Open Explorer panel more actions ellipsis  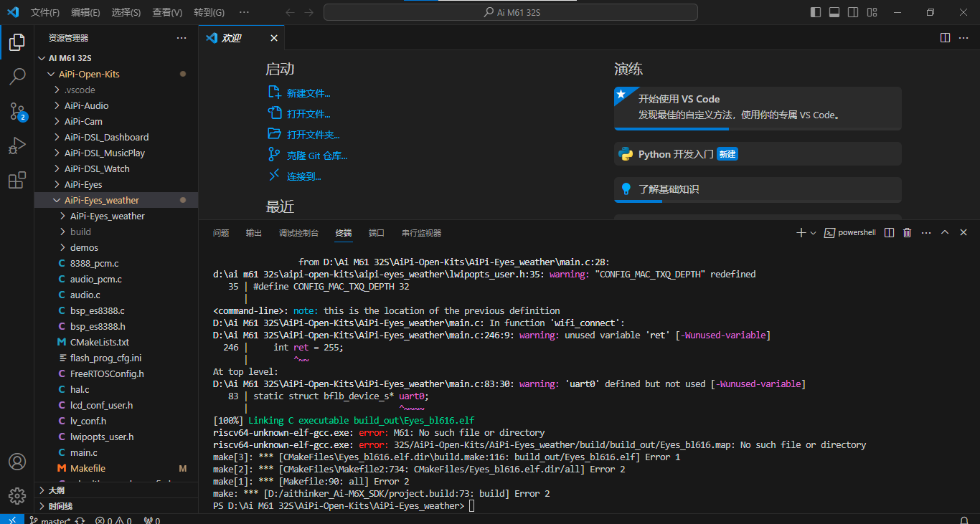182,38
